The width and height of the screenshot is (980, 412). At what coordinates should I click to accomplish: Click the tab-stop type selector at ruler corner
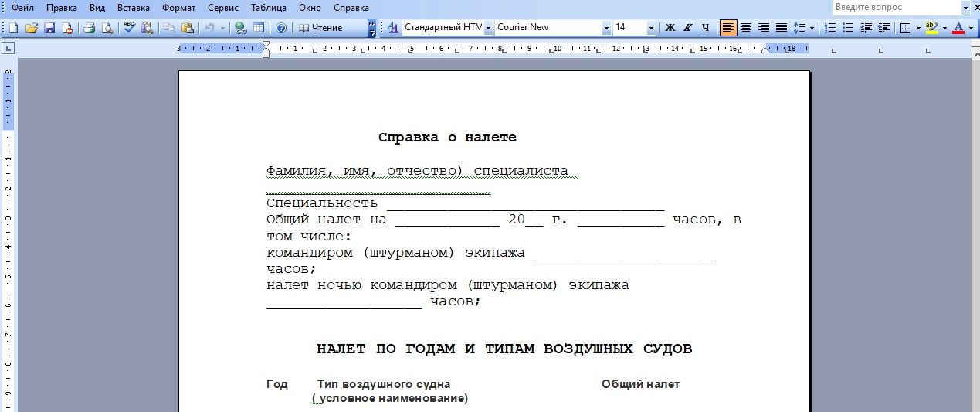click(x=8, y=49)
